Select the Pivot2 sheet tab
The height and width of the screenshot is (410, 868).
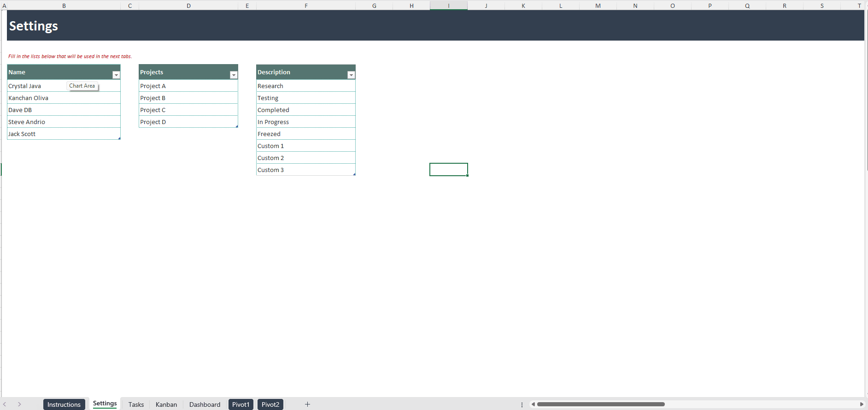coord(270,404)
